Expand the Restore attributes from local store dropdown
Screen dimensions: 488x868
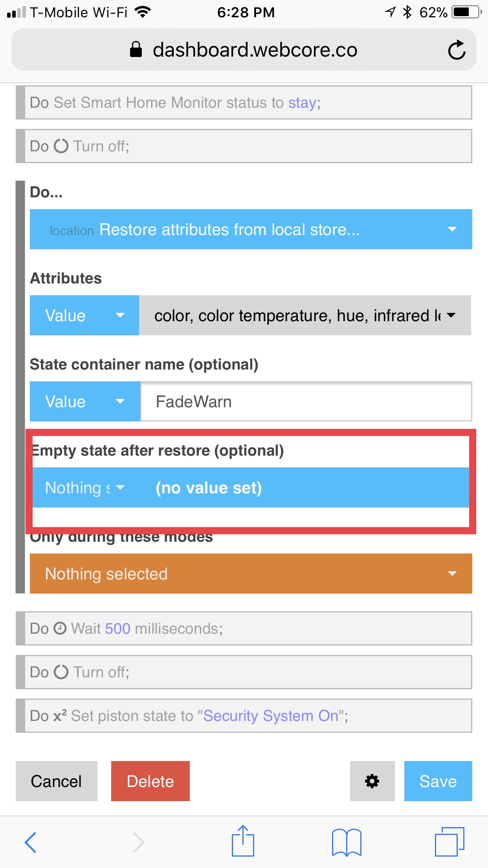tap(251, 229)
